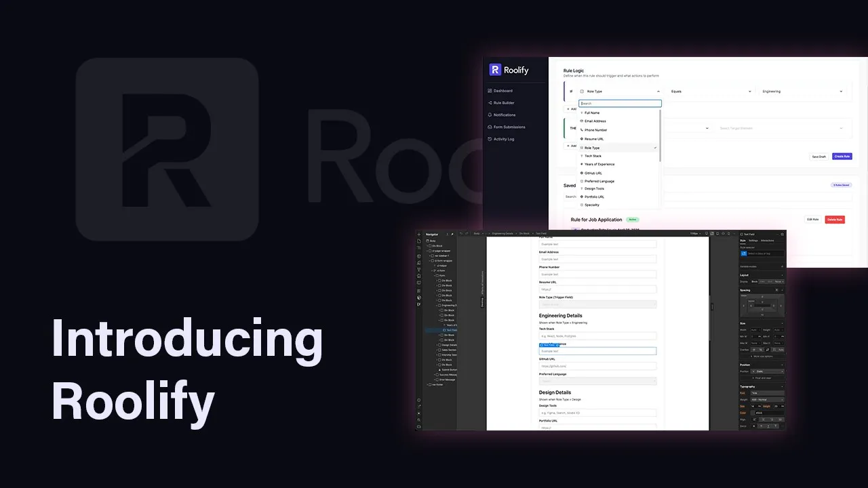Screen dimensions: 868x488
Task: Select Body in the Navigator tree
Action: (x=433, y=241)
